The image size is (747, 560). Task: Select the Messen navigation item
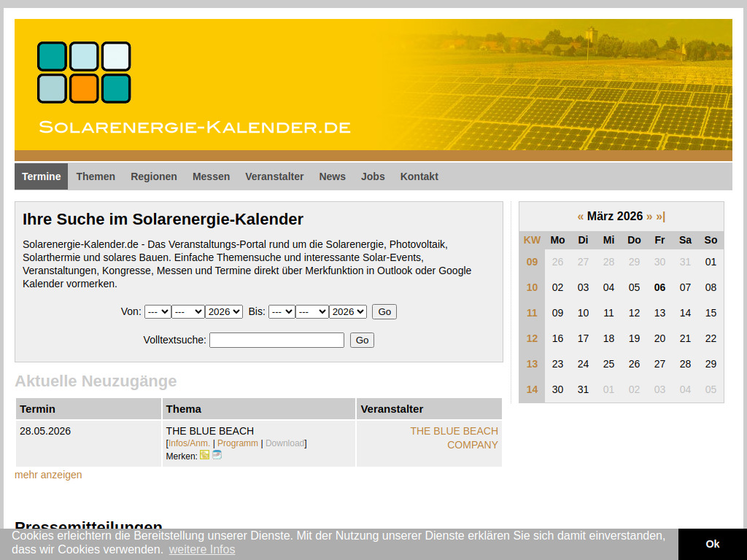pyautogui.click(x=211, y=176)
